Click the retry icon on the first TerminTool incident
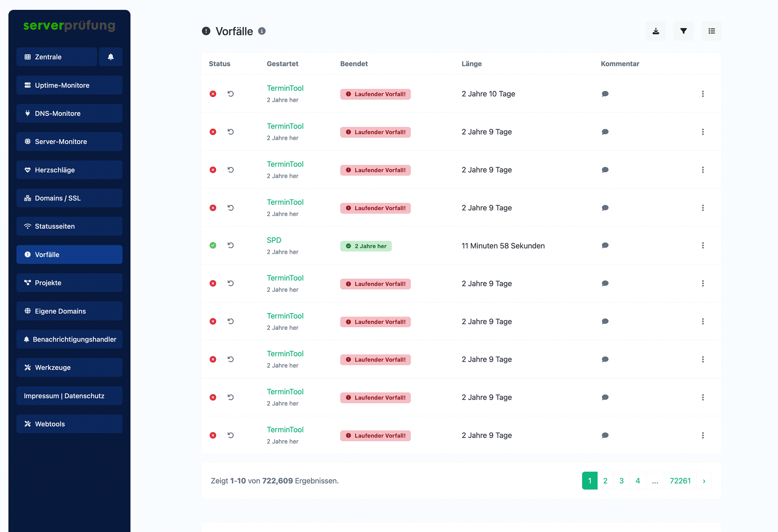778x532 pixels. [x=230, y=94]
